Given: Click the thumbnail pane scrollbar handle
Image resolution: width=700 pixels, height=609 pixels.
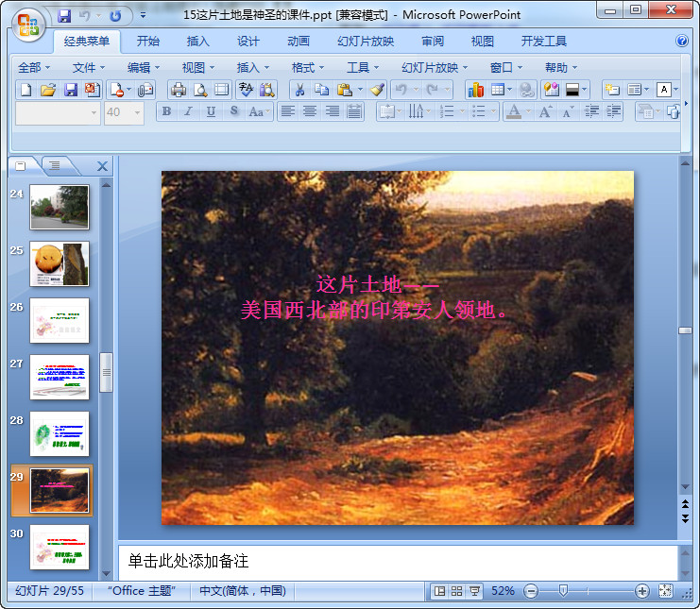Looking at the screenshot, I should (x=106, y=373).
